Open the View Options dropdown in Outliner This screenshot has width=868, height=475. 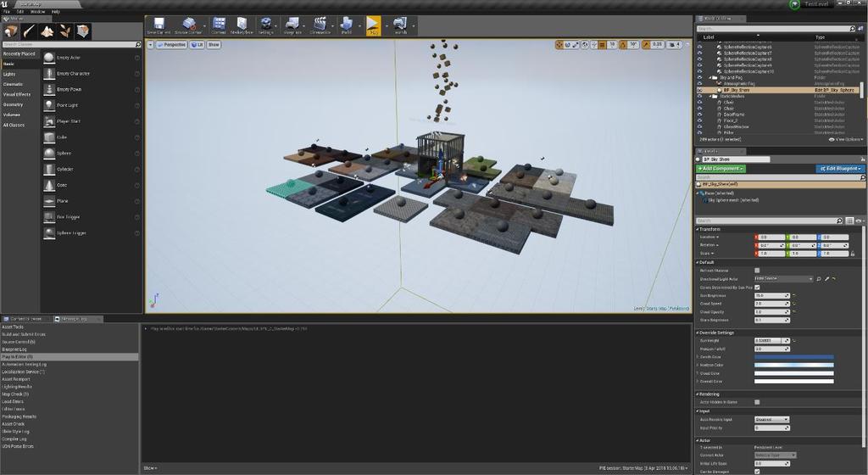pos(845,139)
